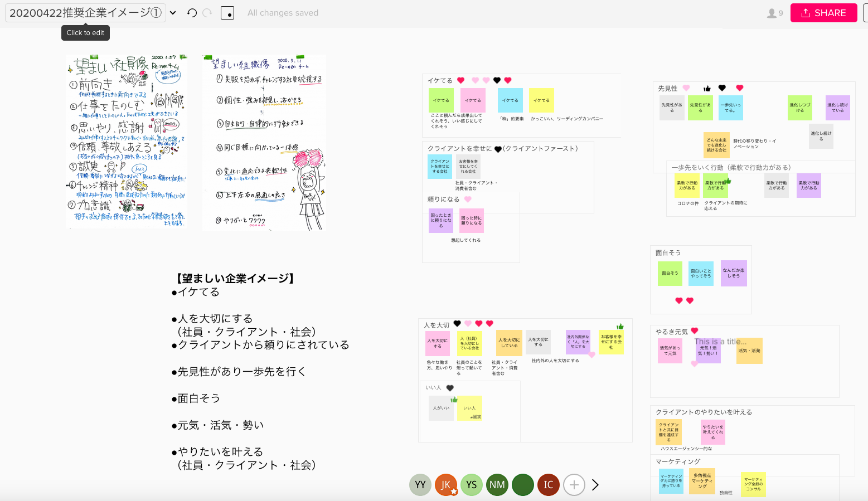Click the undo arrow icon

point(192,13)
